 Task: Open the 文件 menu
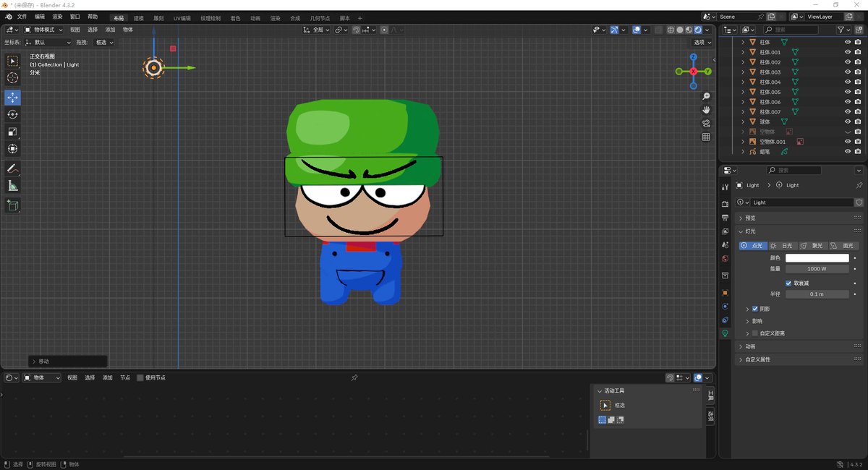tap(22, 17)
